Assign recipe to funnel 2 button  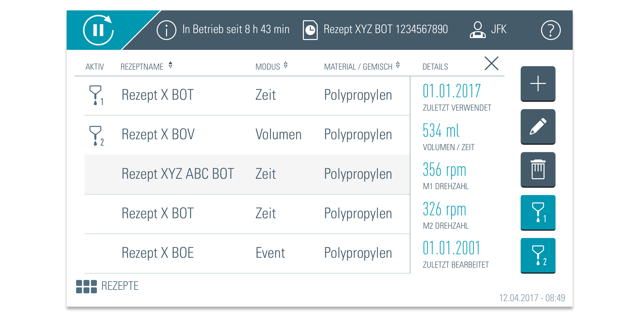click(538, 255)
